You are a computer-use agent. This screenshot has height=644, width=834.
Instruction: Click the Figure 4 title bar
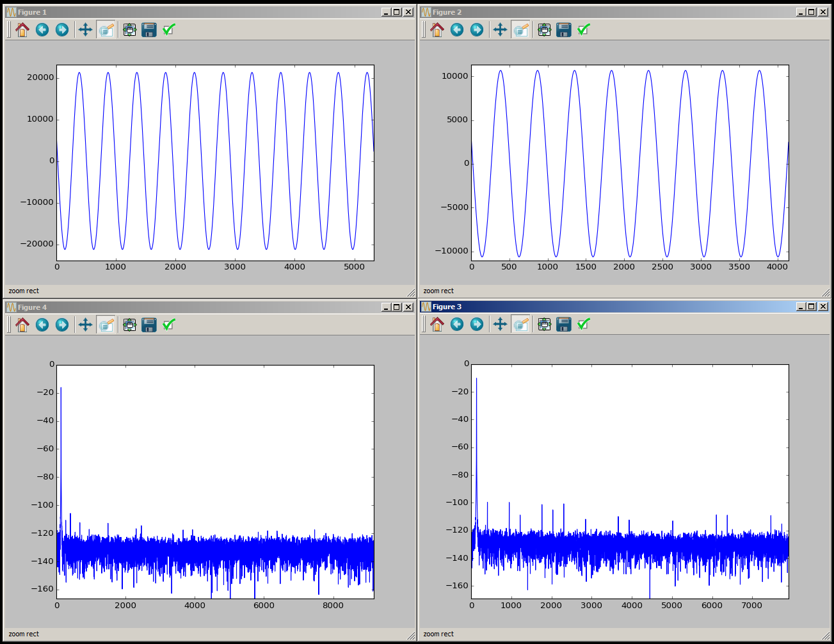point(192,307)
